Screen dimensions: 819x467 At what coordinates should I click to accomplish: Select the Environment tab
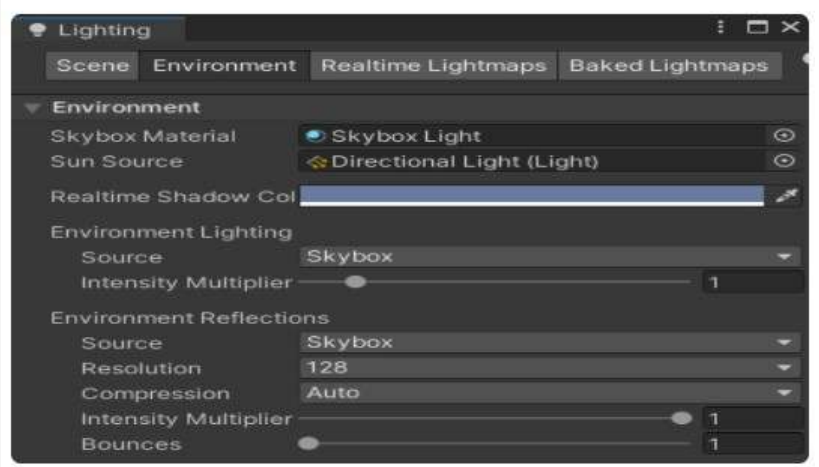[224, 66]
